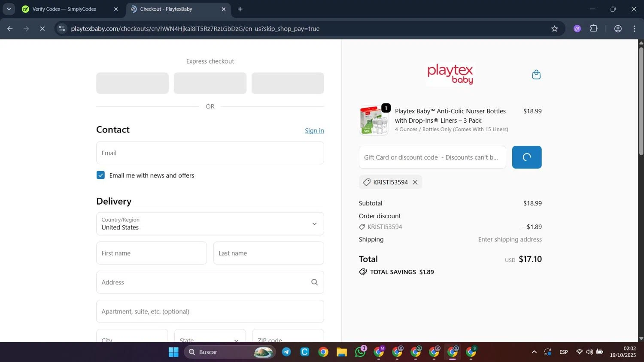Focus the First name field
The width and height of the screenshot is (644, 362).
point(152,253)
